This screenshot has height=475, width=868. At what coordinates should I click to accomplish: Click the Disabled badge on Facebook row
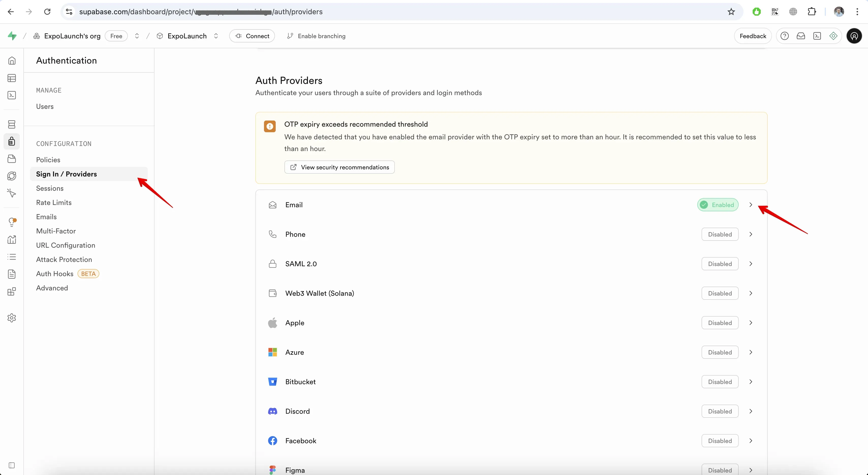(720, 441)
